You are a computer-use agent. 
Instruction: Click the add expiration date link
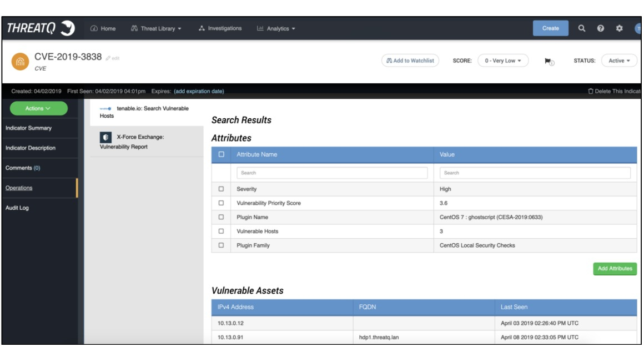point(199,91)
